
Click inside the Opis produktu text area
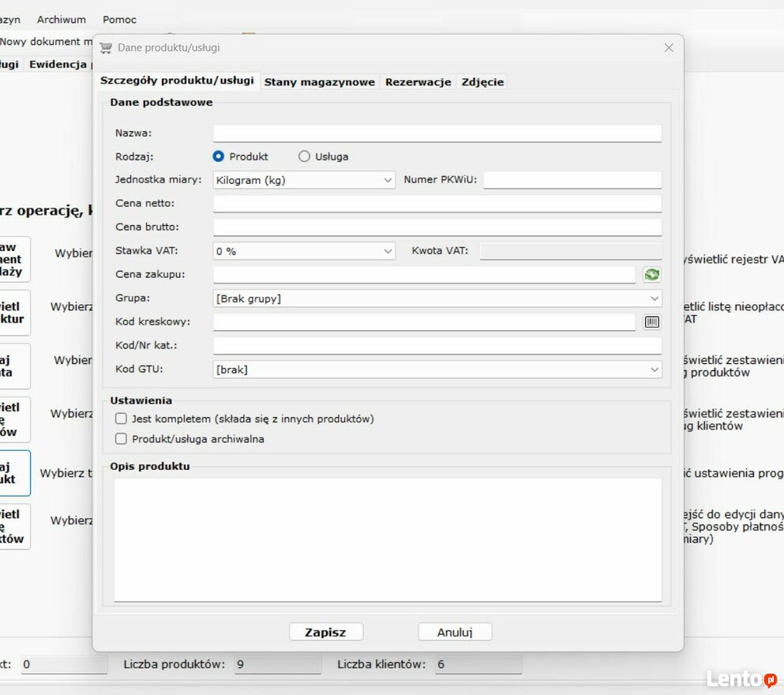(388, 539)
